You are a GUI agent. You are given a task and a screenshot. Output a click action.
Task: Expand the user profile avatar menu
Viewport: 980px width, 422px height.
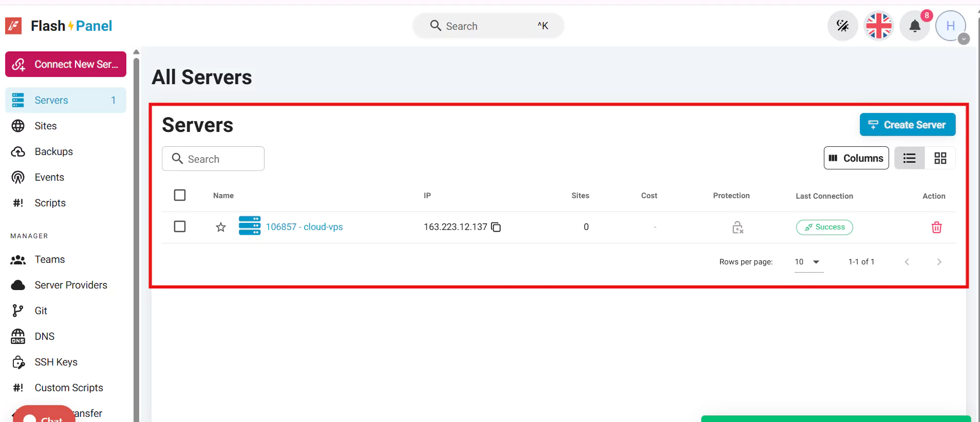[x=951, y=26]
